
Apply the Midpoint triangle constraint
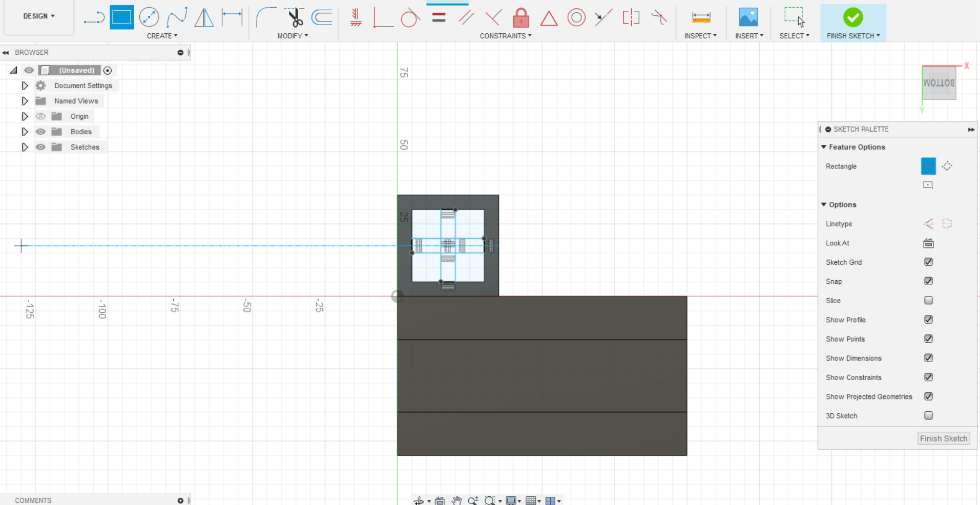click(x=549, y=18)
